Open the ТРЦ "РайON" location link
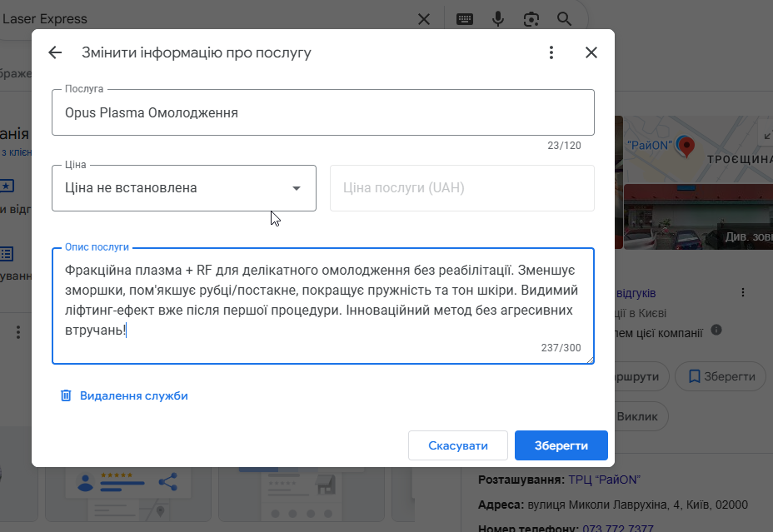This screenshot has width=773, height=532. 604,479
